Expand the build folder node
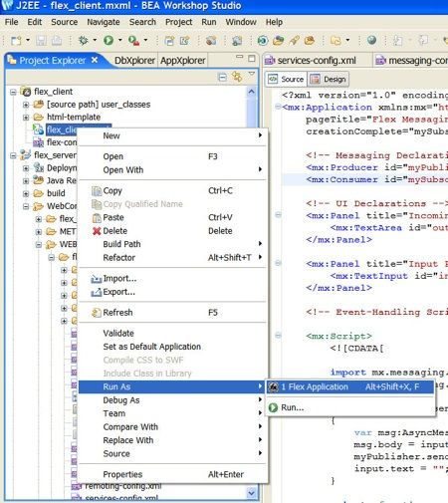Image resolution: width=448 pixels, height=503 pixels. click(x=26, y=193)
